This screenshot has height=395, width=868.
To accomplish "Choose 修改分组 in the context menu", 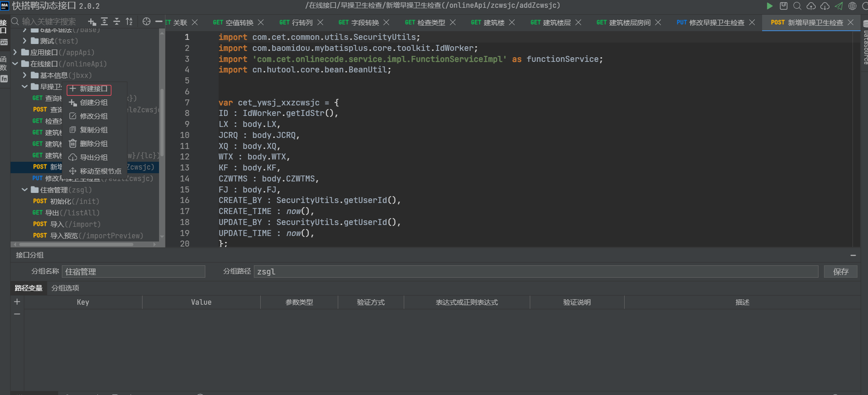I will click(x=94, y=116).
